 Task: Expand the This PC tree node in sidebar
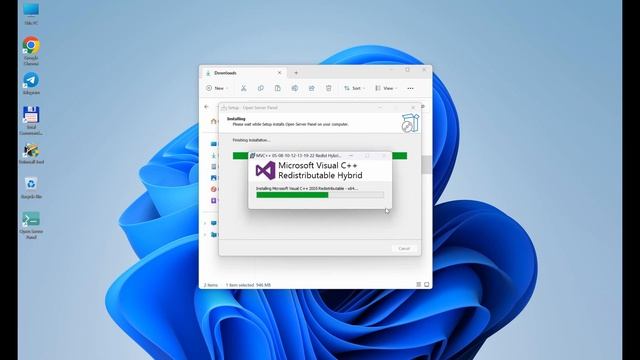[x=205, y=223]
